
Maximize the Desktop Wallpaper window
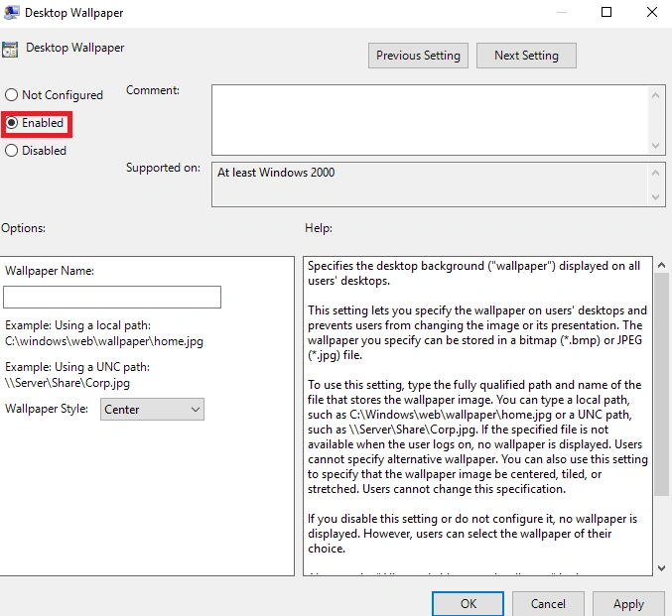(606, 12)
